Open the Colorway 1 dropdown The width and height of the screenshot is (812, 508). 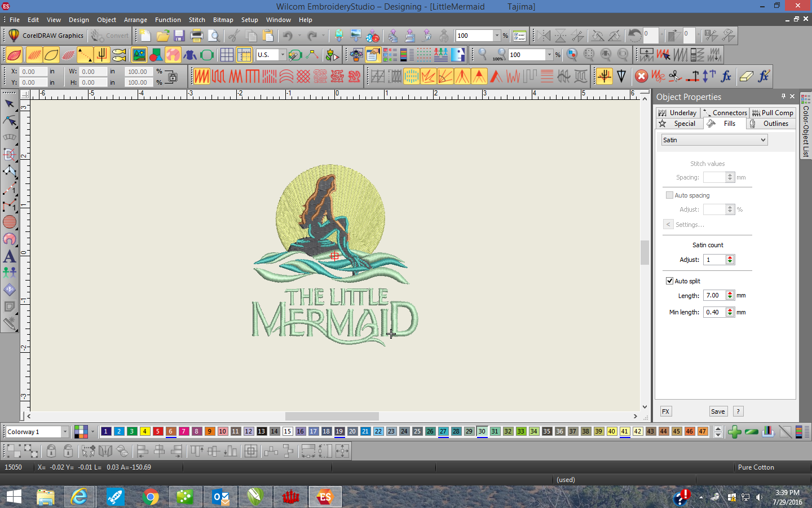65,432
